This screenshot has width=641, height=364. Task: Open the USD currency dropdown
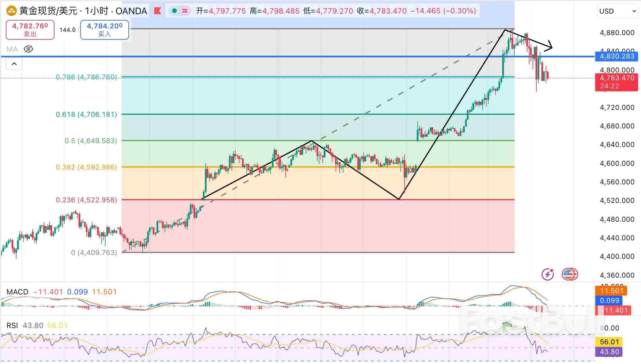coord(617,11)
